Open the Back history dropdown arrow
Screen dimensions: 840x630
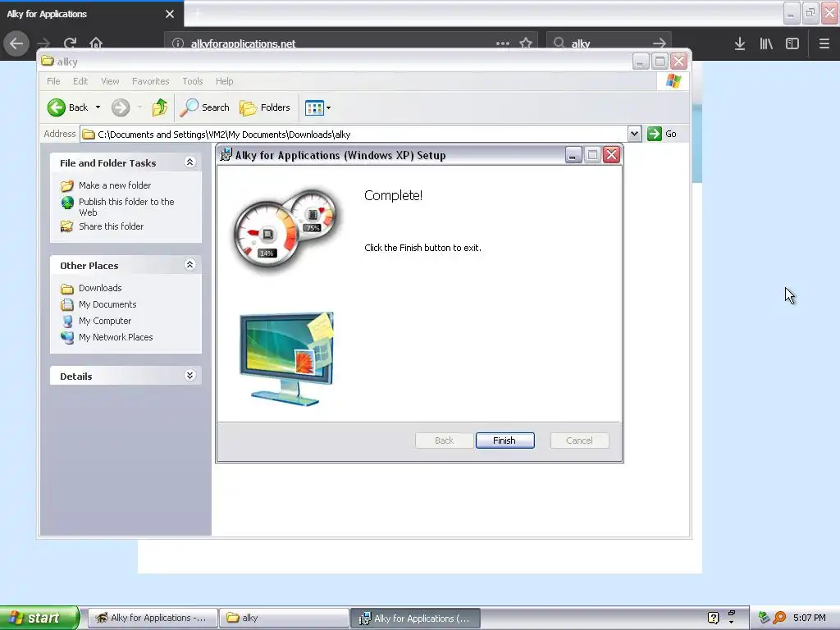(98, 107)
